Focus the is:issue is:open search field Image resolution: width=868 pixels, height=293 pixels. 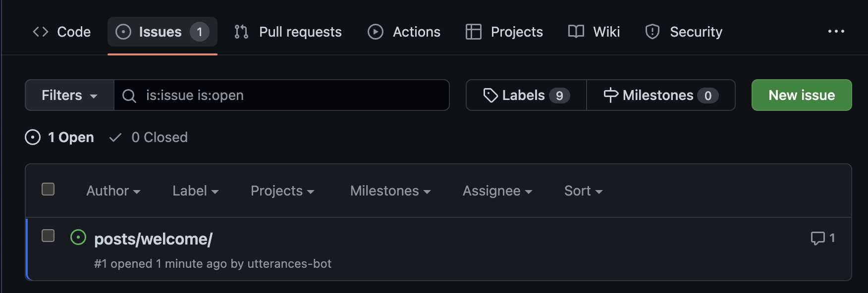(292, 96)
